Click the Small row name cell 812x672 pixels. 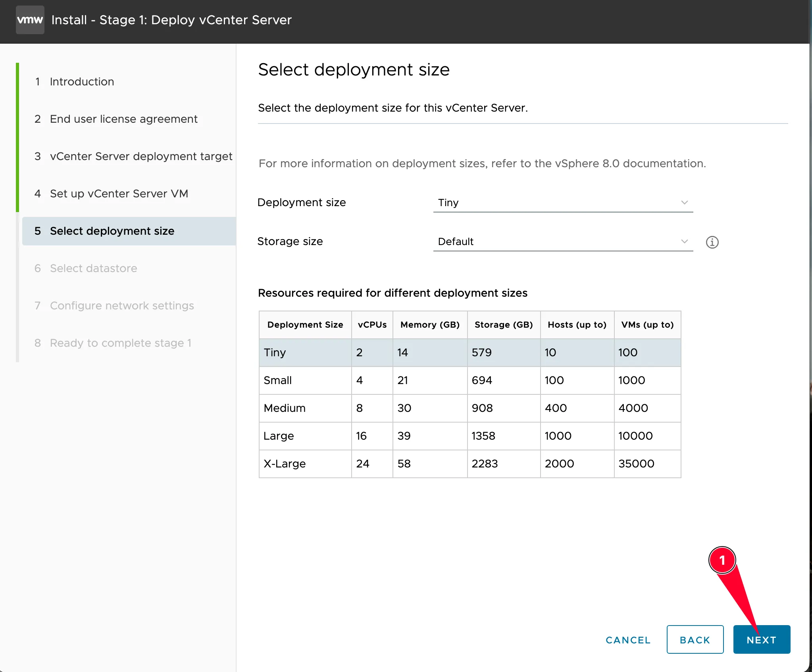point(305,380)
